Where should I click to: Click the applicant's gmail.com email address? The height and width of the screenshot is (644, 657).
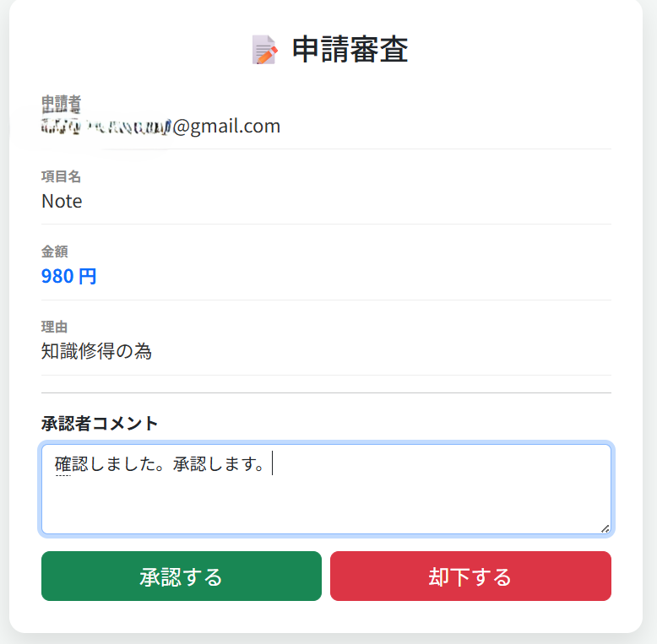(x=160, y=127)
